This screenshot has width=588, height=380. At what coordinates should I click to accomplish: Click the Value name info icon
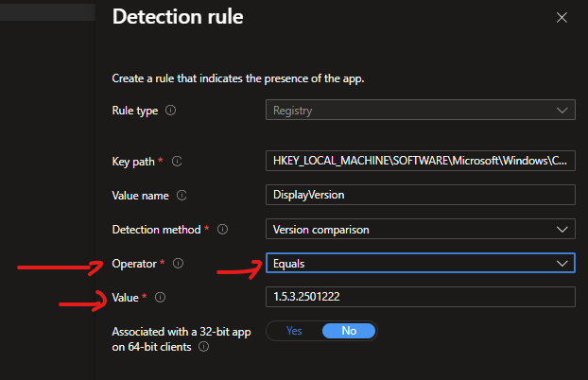coord(182,196)
